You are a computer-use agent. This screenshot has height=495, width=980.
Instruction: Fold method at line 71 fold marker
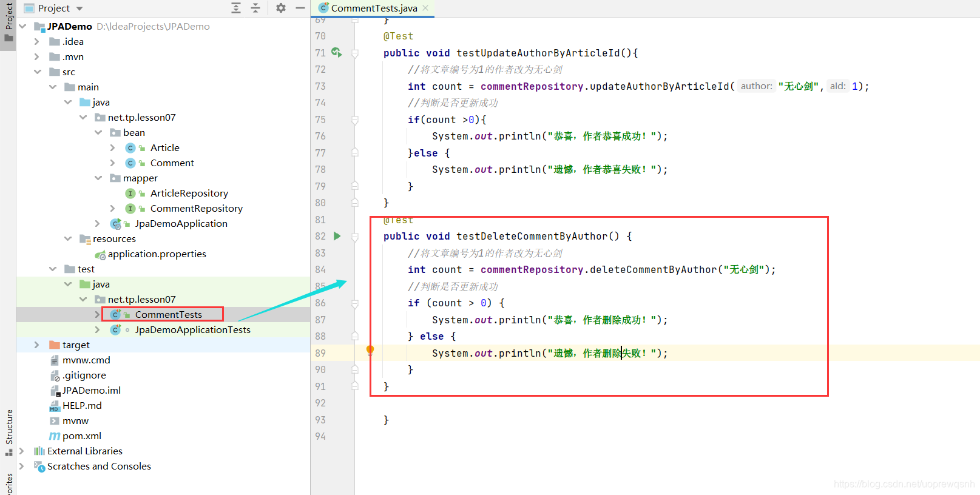tap(355, 53)
